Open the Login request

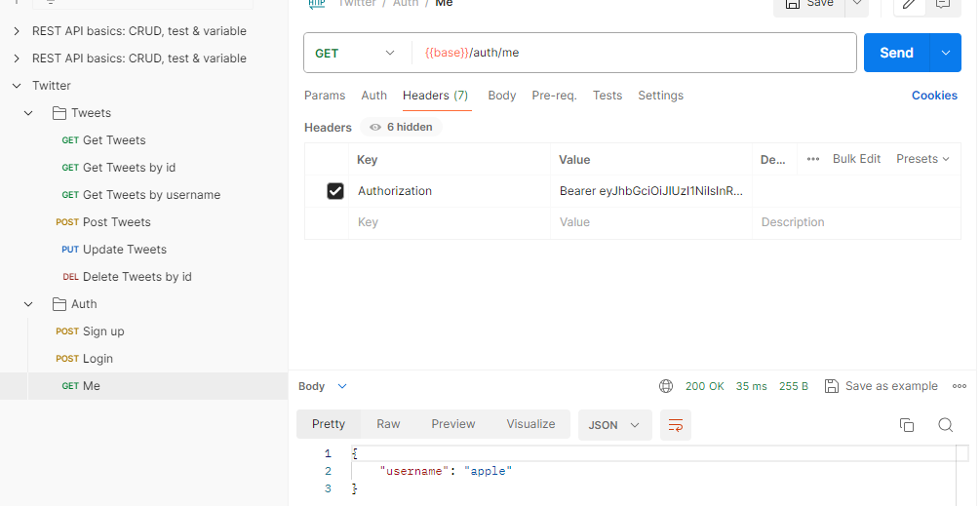(x=85, y=359)
